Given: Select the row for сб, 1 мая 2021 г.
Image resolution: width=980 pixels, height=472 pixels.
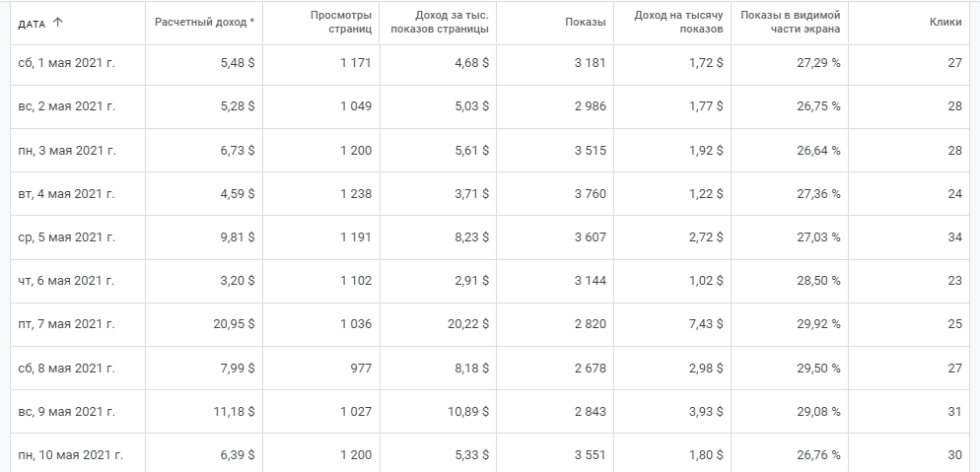Looking at the screenshot, I should click(67, 64).
